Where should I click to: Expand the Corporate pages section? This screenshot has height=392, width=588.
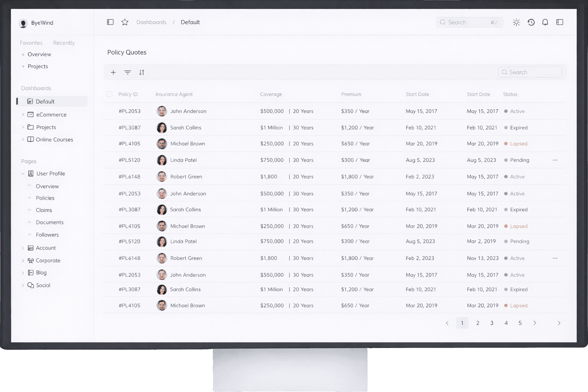coord(23,260)
